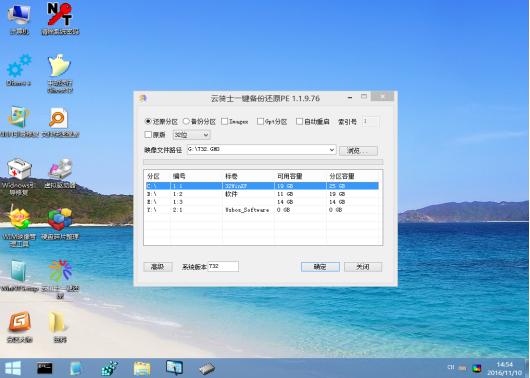Open the monitor tool taskbar icon

[x=174, y=368]
